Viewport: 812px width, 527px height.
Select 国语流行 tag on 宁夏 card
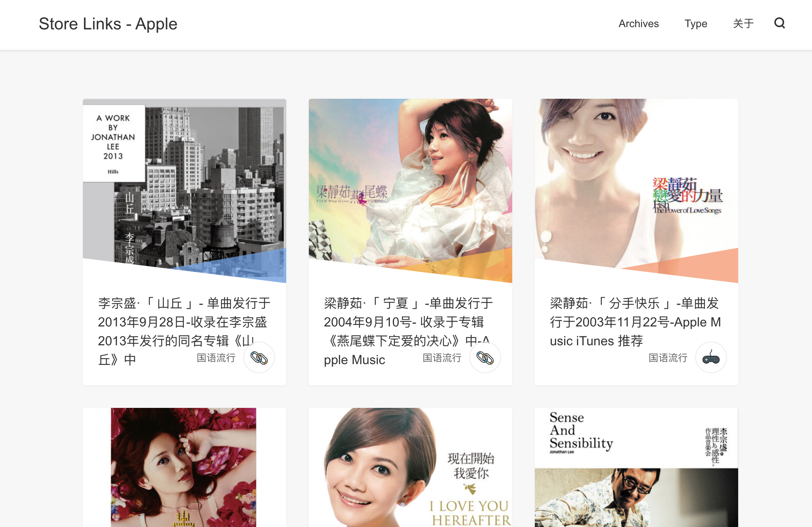point(442,358)
